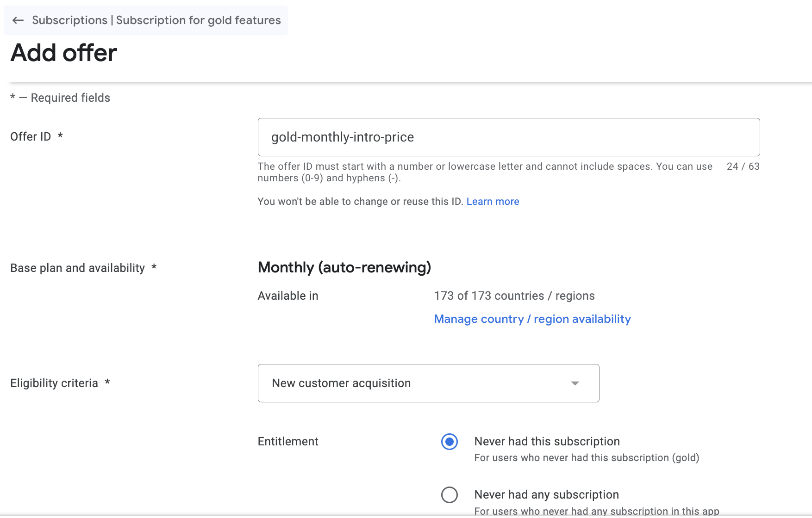Click the Add offer page heading
The width and height of the screenshot is (812, 518).
coord(64,53)
